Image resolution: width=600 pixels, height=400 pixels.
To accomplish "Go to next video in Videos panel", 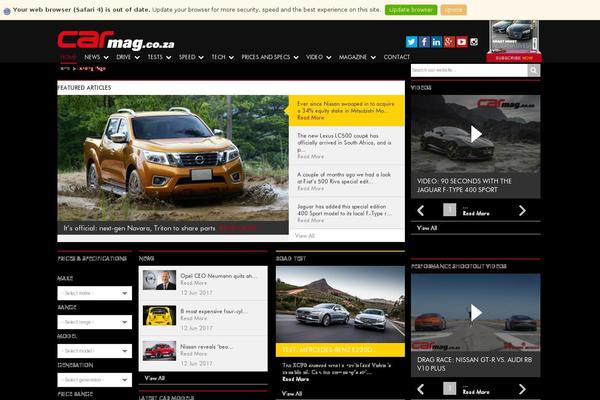I will 522,211.
